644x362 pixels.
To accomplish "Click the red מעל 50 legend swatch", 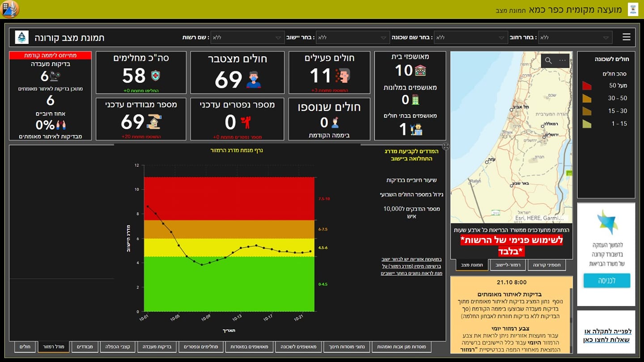I will point(587,85).
